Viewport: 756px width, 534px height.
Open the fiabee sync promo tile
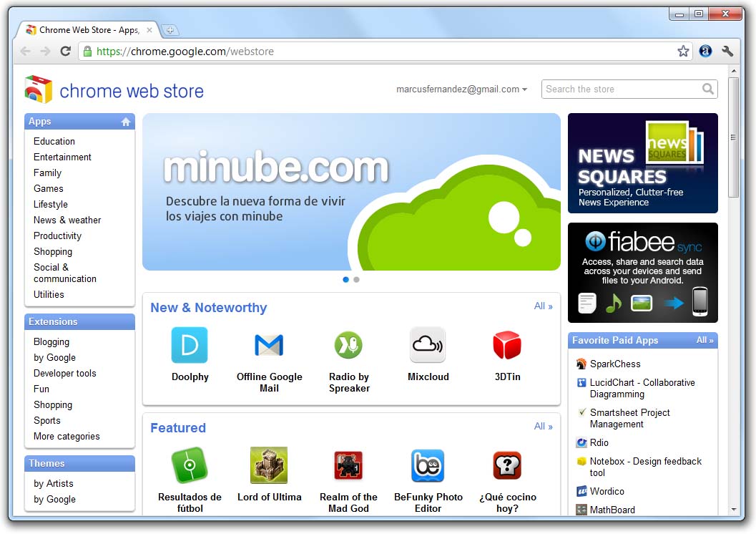[x=643, y=273]
